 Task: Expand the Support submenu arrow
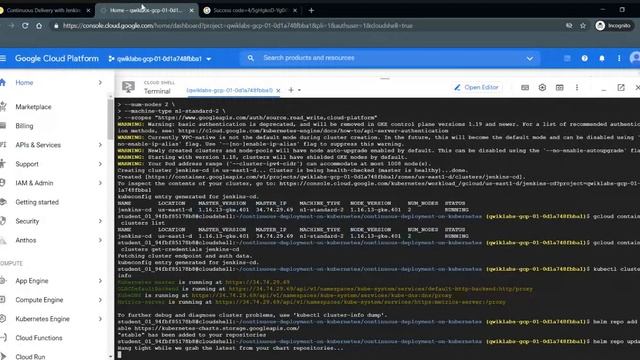click(x=100, y=164)
